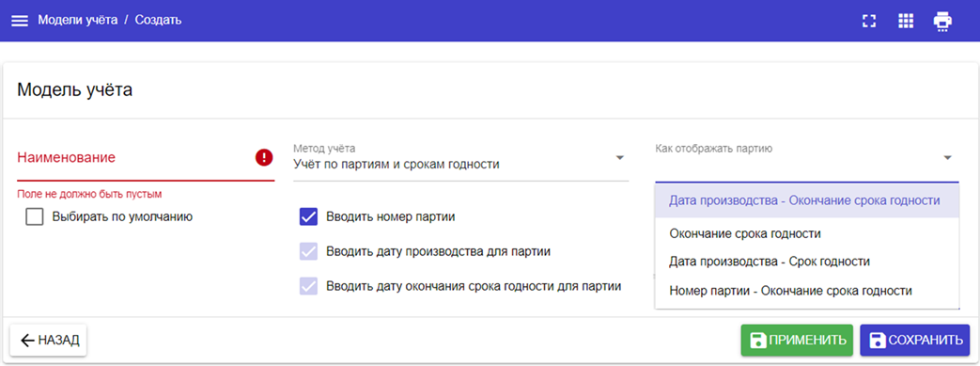The height and width of the screenshot is (366, 980).
Task: Click the red error icon in Наименование
Action: (x=264, y=158)
